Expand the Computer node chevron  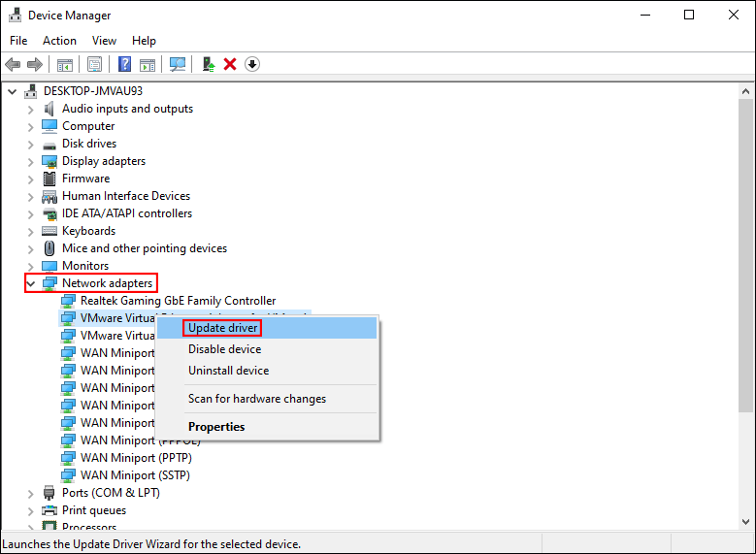(31, 127)
